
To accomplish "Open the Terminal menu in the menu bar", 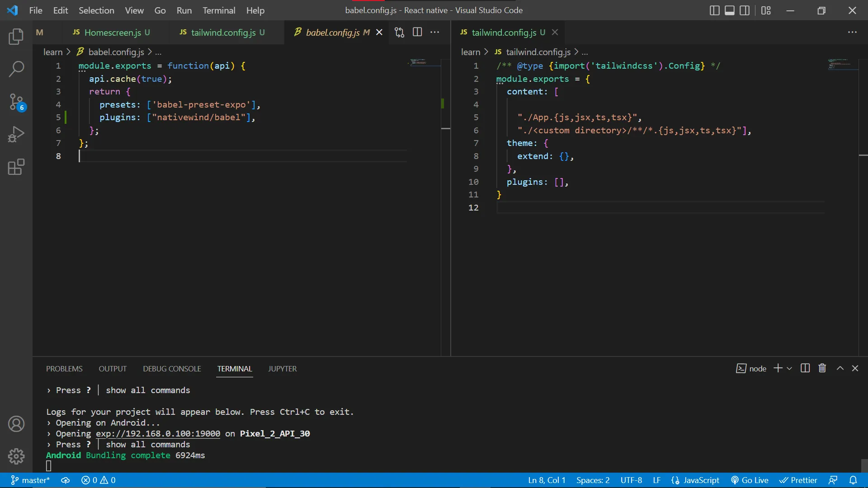I will pos(219,10).
